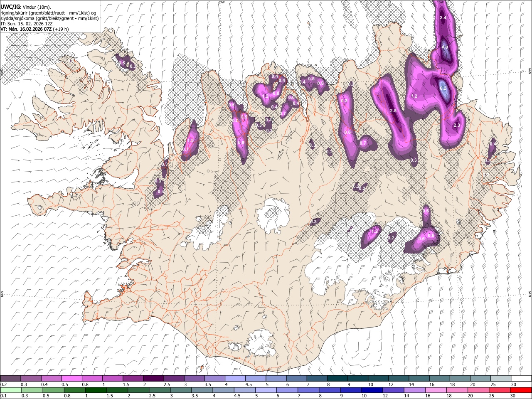532x399 pixels.
Task: Click the rigning/skúrir legend description line
Action: pos(48,13)
